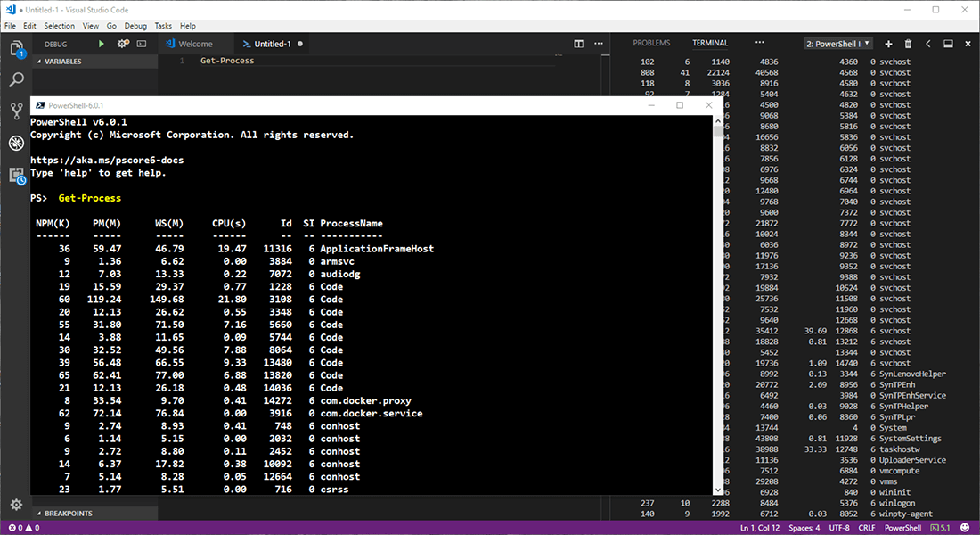
Task: Open debug configuration gear icon
Action: [x=124, y=44]
